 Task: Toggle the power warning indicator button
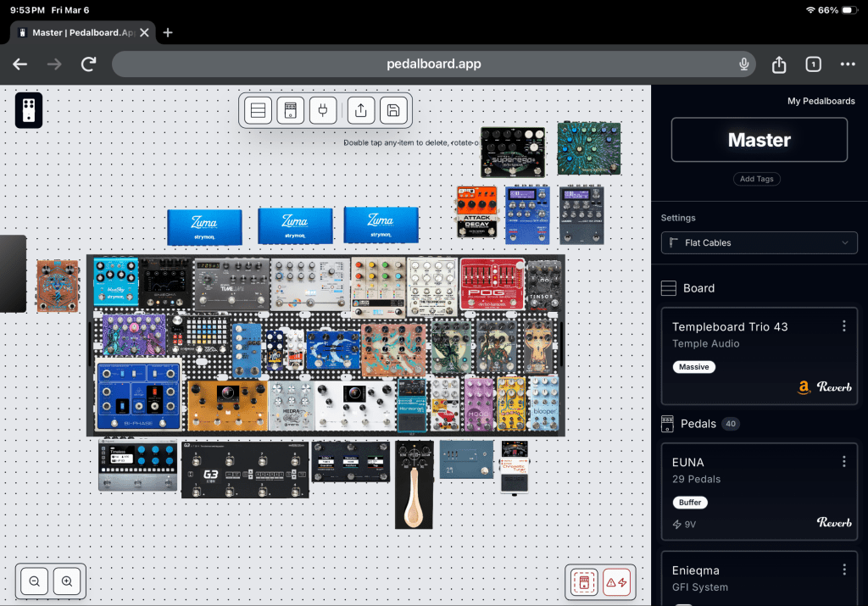(x=617, y=581)
